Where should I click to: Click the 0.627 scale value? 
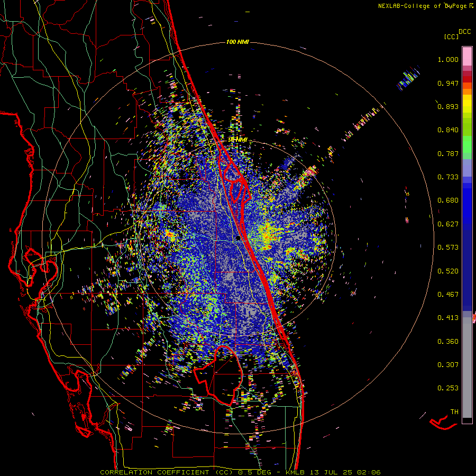click(448, 224)
